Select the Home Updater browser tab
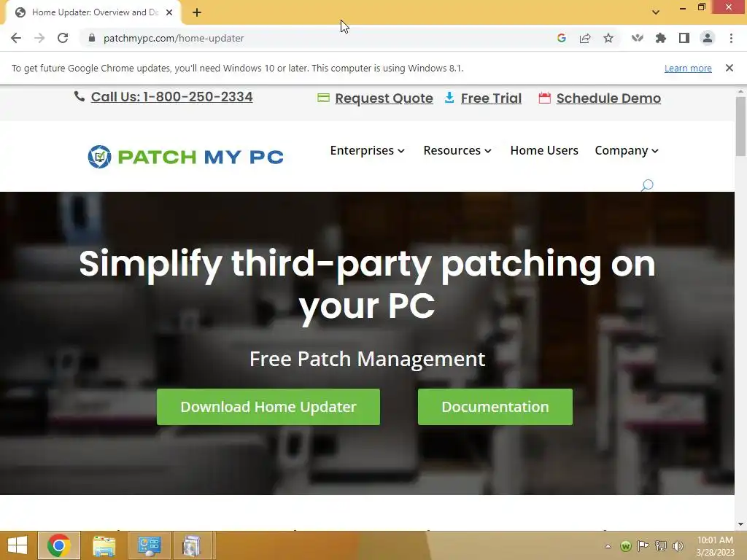747x560 pixels. coord(93,12)
